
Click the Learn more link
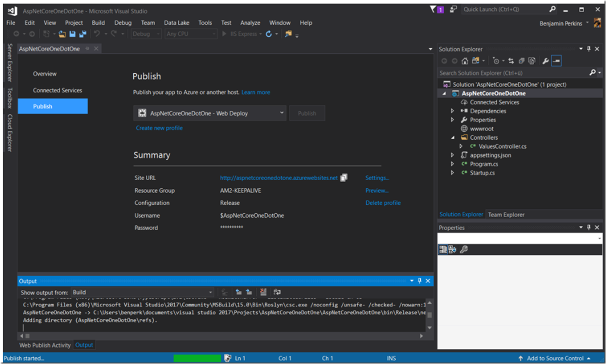(x=256, y=92)
